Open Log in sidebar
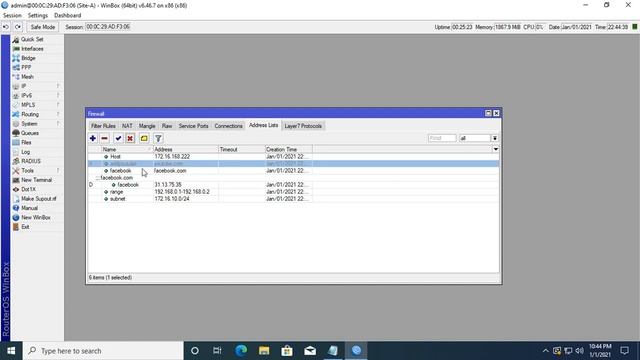This screenshot has width=640, height=360. click(x=25, y=152)
